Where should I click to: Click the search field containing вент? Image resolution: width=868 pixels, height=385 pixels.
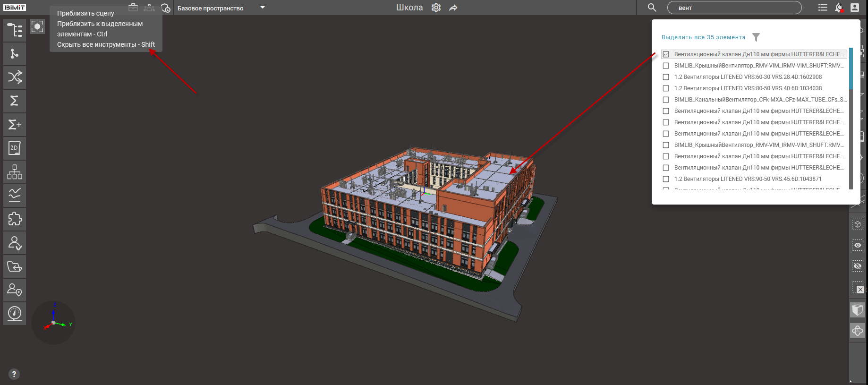pyautogui.click(x=734, y=8)
